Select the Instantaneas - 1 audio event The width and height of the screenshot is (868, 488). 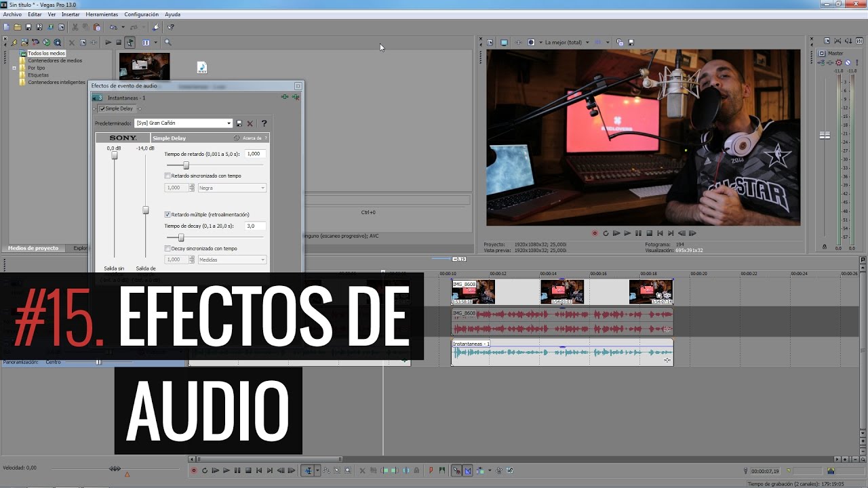coord(562,352)
